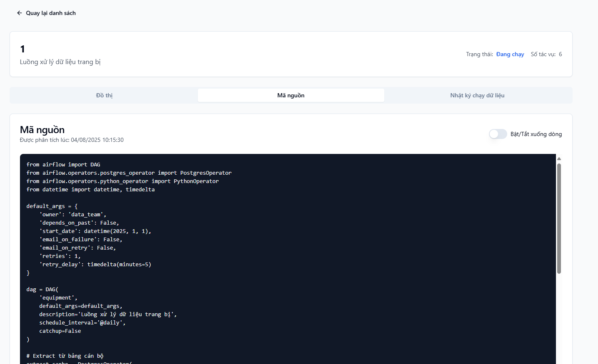This screenshot has width=598, height=364.
Task: Click description 'Luồng xử lý dữ liệu trang bị'
Action: pos(60,62)
